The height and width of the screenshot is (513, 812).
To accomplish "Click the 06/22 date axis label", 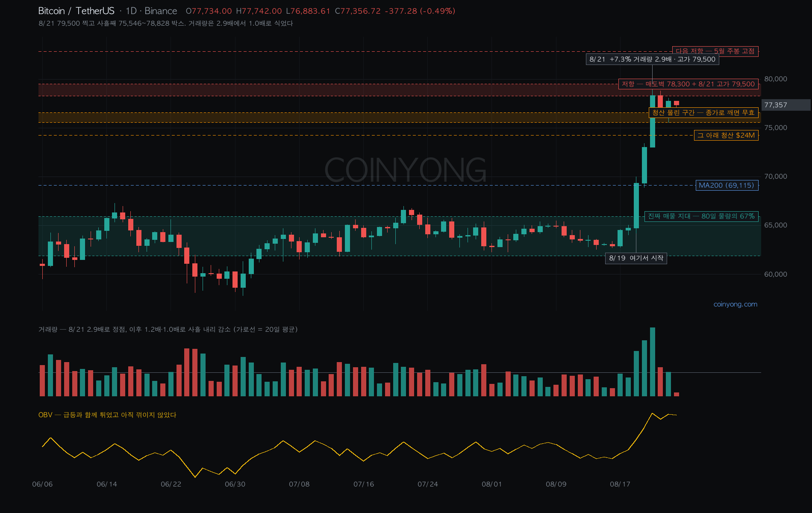I will tap(171, 484).
